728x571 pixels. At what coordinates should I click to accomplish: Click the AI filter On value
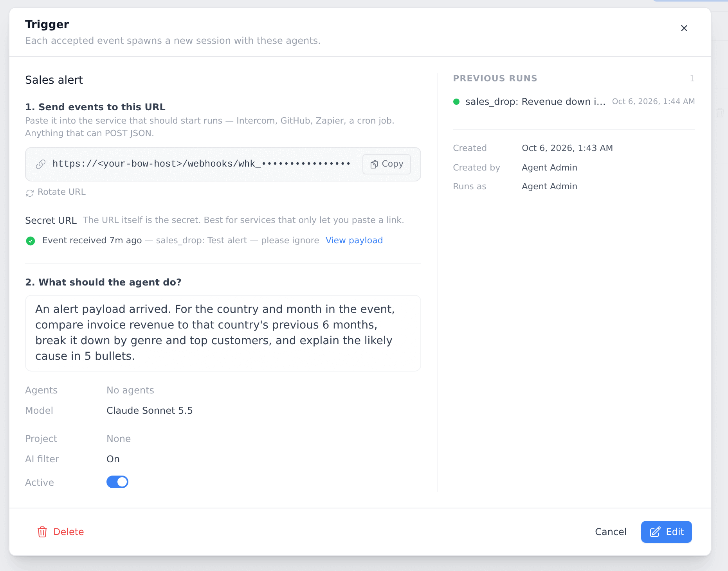(x=113, y=459)
